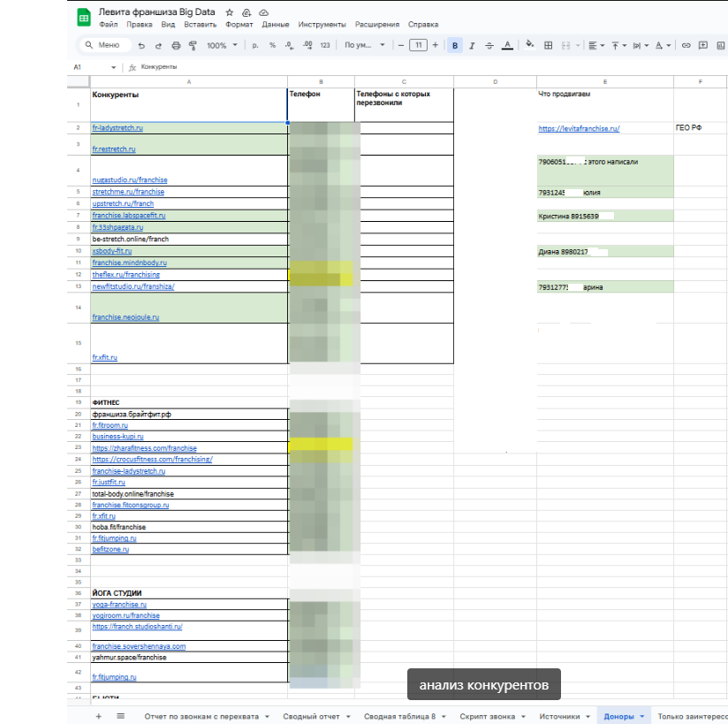Select the paint format roller tool

(x=193, y=45)
